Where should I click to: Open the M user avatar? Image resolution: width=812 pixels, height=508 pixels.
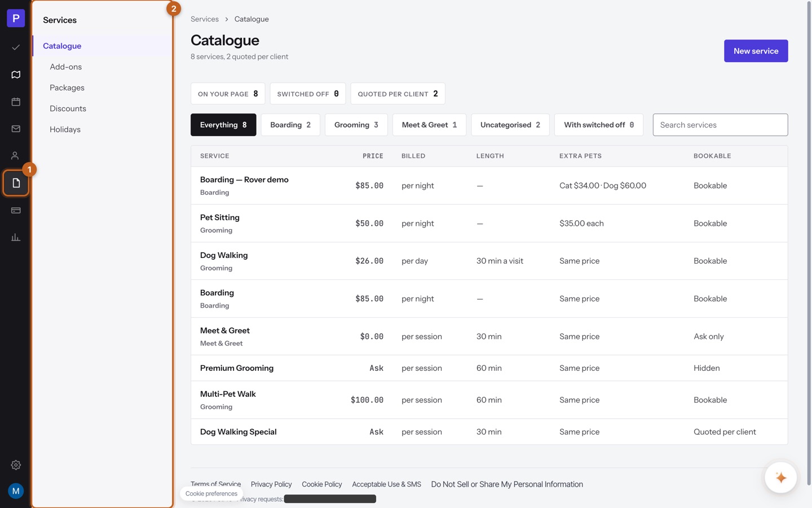coord(16,491)
